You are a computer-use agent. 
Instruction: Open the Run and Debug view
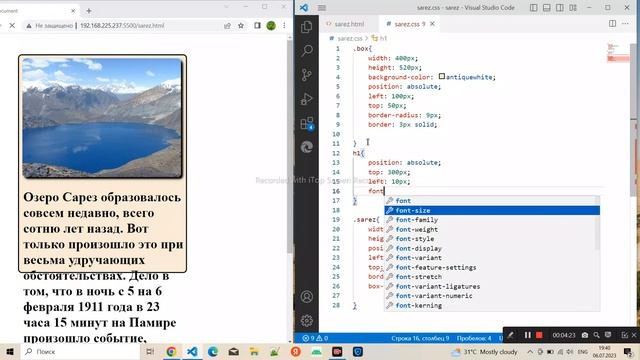[x=307, y=99]
